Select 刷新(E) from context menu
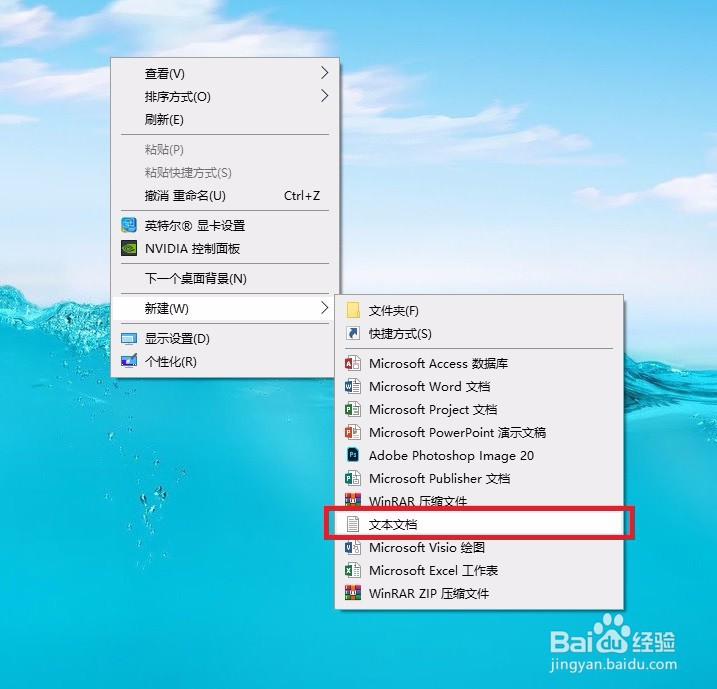 [x=225, y=120]
